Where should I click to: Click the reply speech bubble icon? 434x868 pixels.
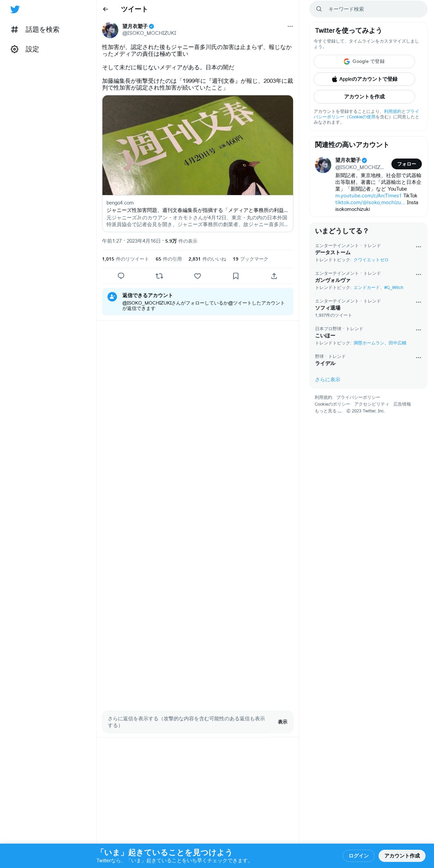pyautogui.click(x=121, y=276)
